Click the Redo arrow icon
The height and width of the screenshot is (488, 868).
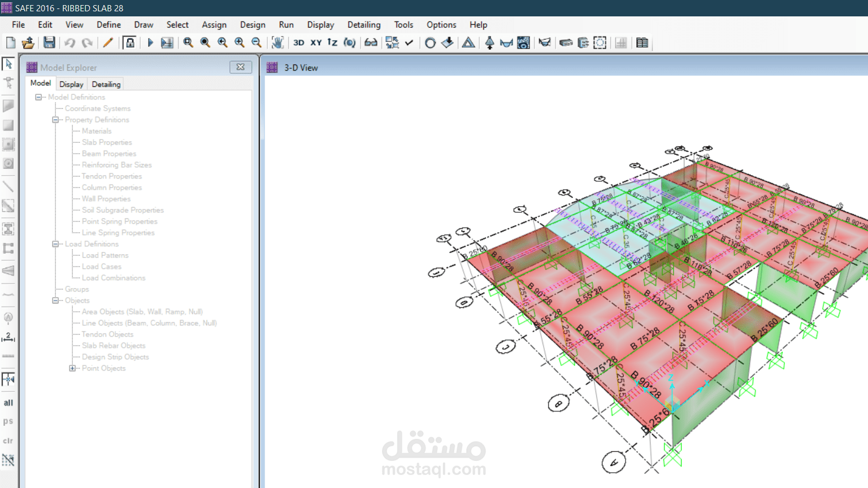[87, 43]
